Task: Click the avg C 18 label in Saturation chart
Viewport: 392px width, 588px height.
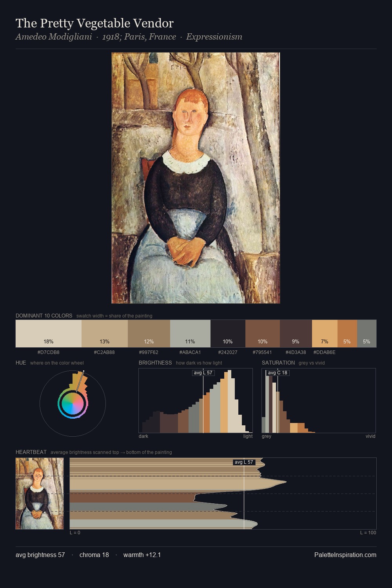Action: [x=278, y=373]
